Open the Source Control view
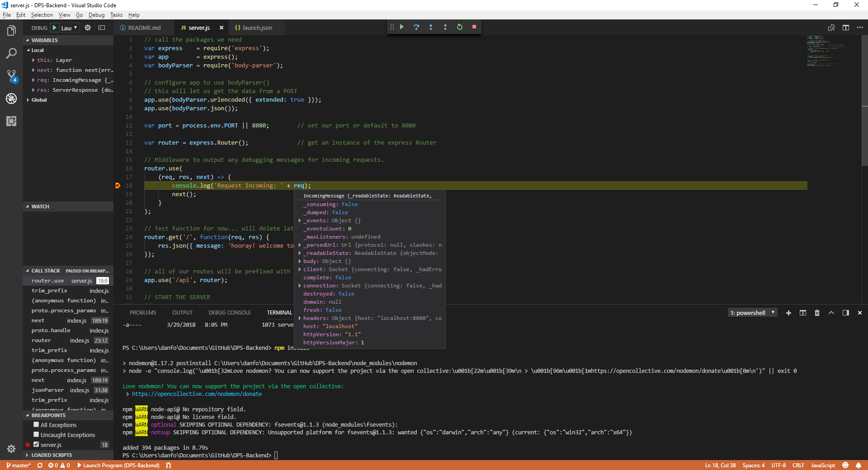The image size is (868, 470). [x=11, y=76]
